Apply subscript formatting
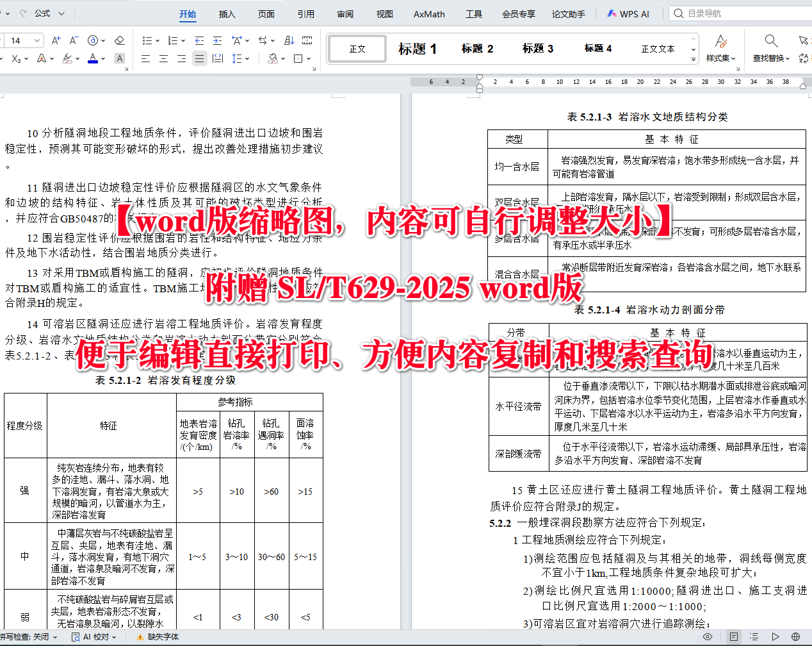Viewport: 812px width, 646px height. [17, 58]
